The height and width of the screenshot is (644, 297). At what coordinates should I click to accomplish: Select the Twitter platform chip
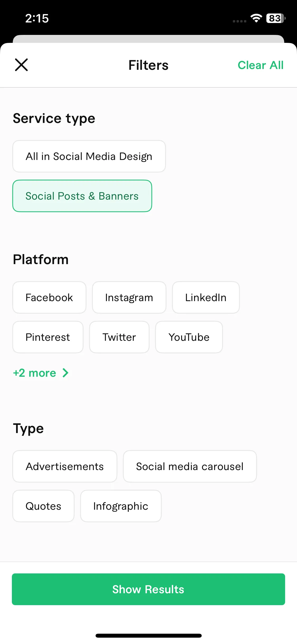(119, 337)
